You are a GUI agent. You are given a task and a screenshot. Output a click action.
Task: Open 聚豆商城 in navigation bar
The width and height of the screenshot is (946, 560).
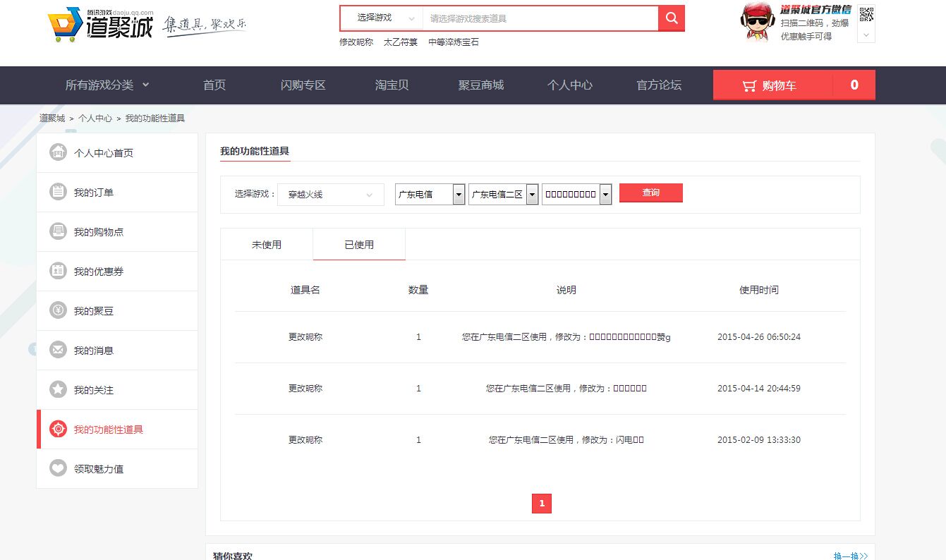coord(481,85)
